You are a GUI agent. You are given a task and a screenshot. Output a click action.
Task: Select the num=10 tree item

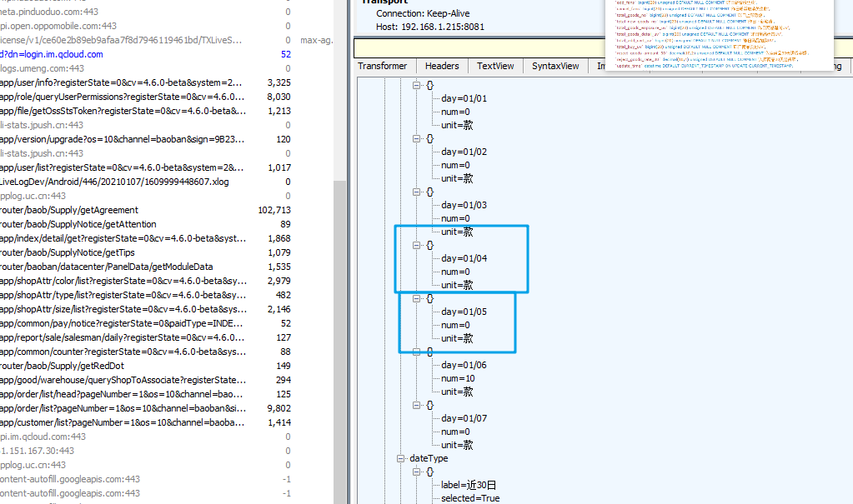pos(458,378)
